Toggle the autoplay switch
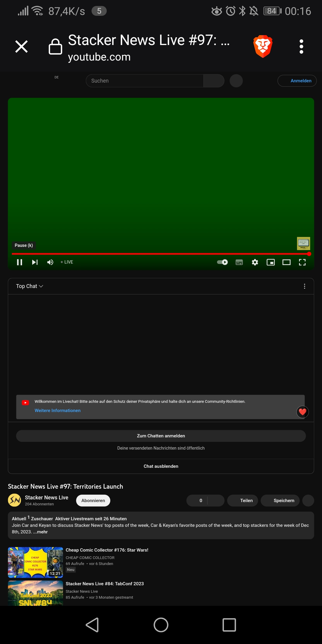This screenshot has height=644, width=322. click(x=222, y=262)
